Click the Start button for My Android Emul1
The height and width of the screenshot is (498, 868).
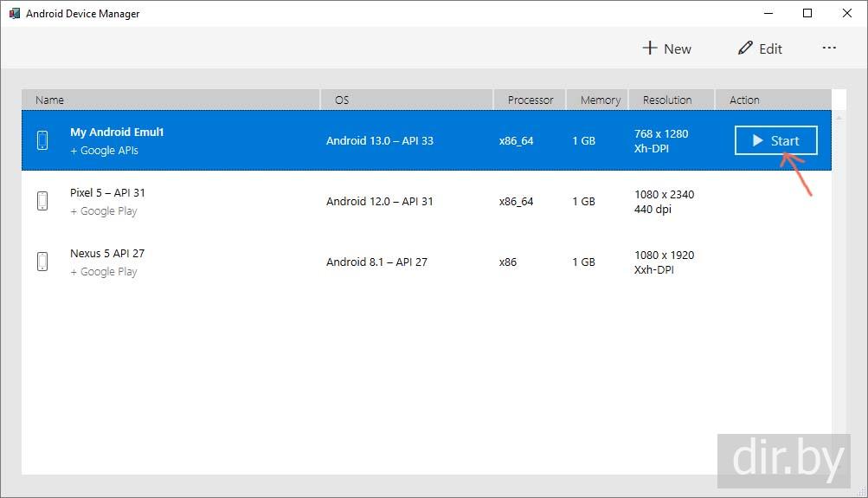775,140
